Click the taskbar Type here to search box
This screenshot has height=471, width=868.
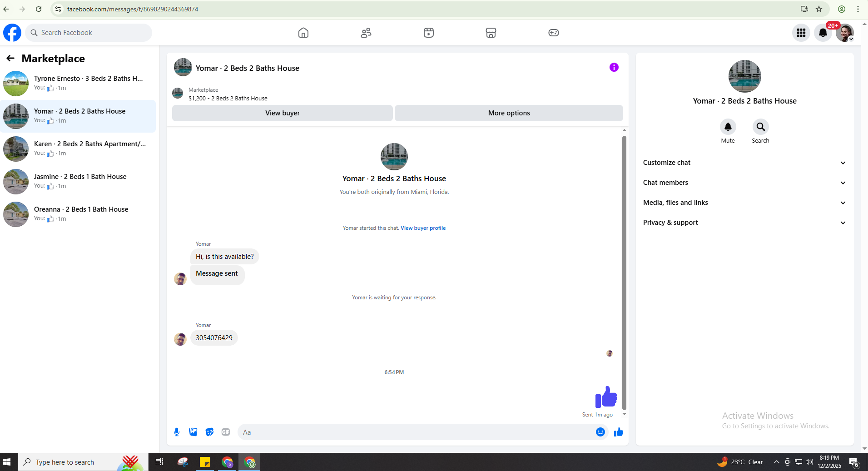tap(83, 462)
